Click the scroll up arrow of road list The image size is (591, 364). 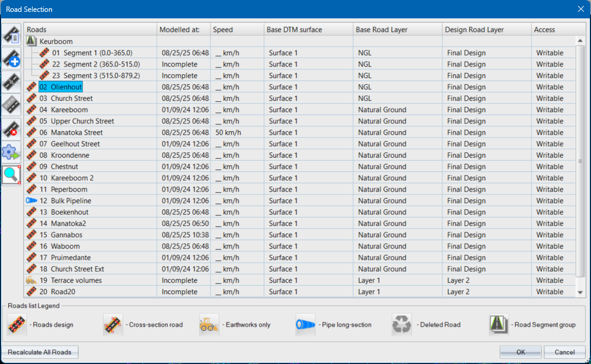coord(580,41)
